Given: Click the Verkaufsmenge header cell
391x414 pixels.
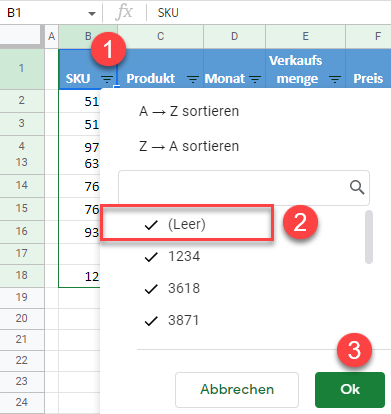Looking at the screenshot, I should (305, 69).
